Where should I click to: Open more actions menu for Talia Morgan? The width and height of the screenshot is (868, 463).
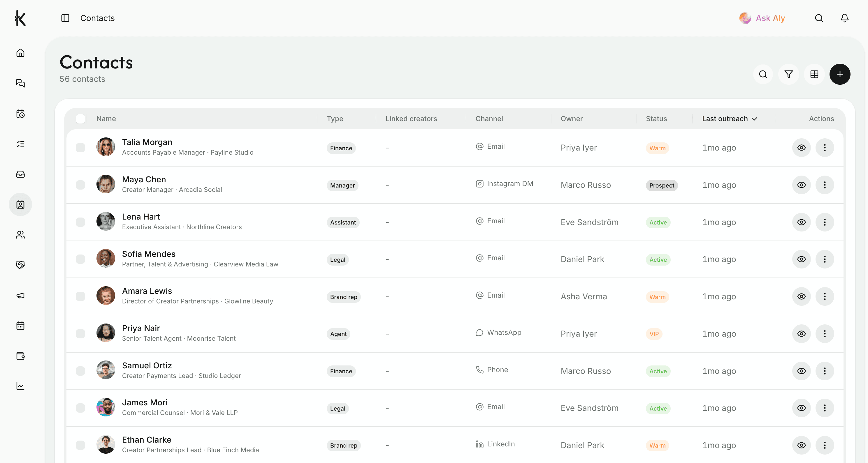click(x=825, y=147)
